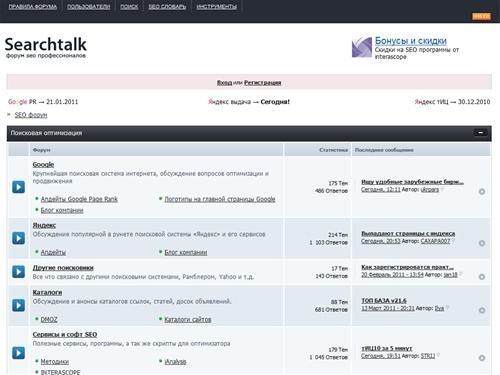This screenshot has height=375, width=500.
Task: Open Пользователи menu item
Action: 88,7
